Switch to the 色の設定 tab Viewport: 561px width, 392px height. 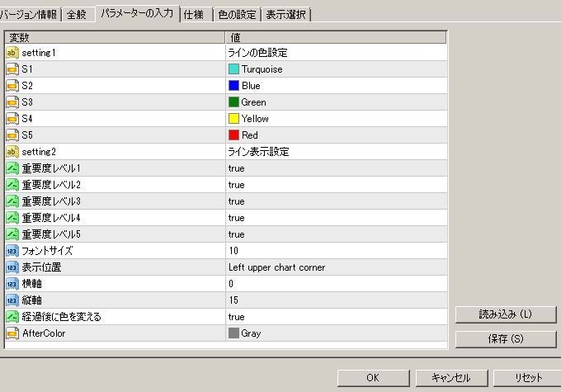pyautogui.click(x=238, y=15)
